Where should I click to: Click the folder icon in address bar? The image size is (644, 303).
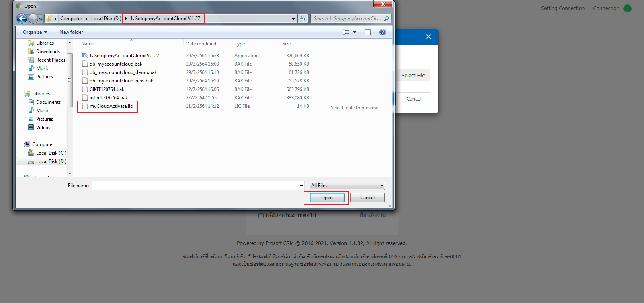pyautogui.click(x=48, y=19)
